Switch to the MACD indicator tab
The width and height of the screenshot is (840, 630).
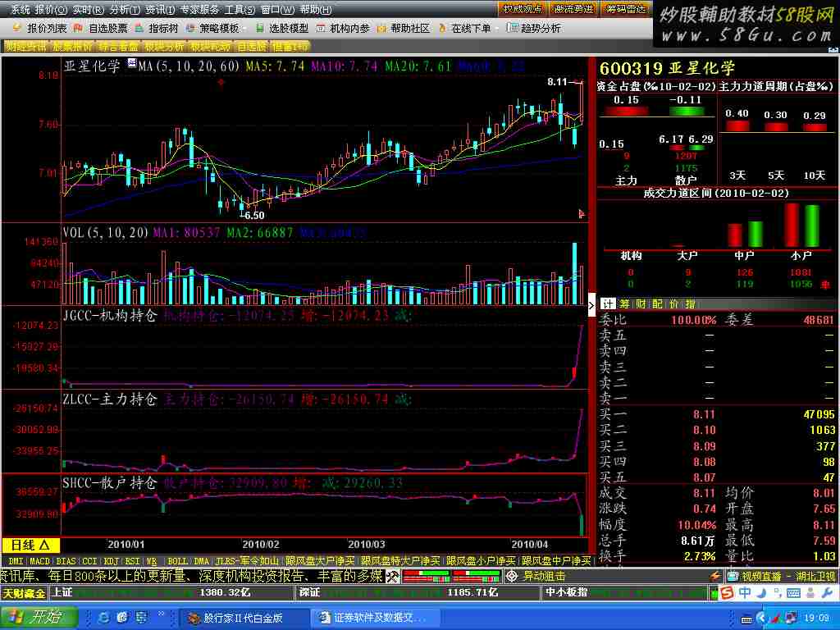pos(39,561)
